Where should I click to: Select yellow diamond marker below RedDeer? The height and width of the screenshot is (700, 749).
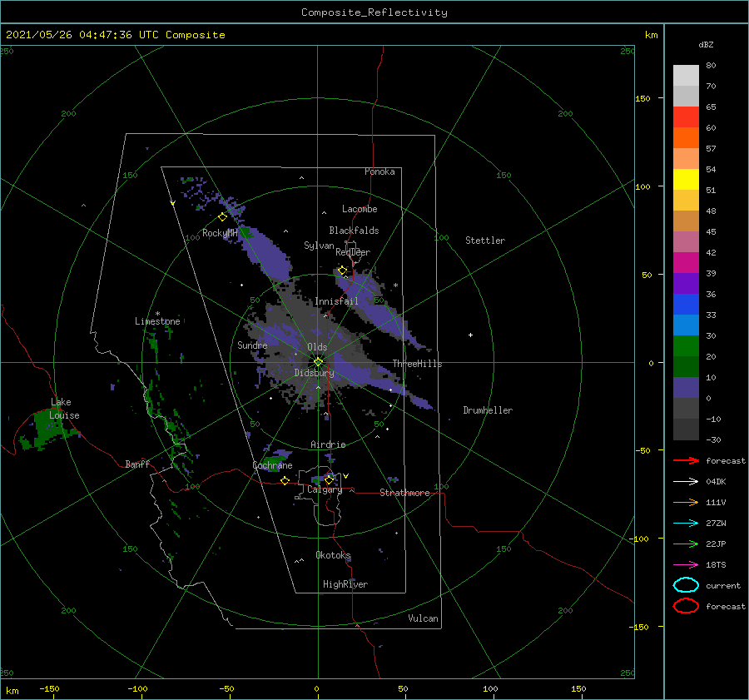coord(342,271)
